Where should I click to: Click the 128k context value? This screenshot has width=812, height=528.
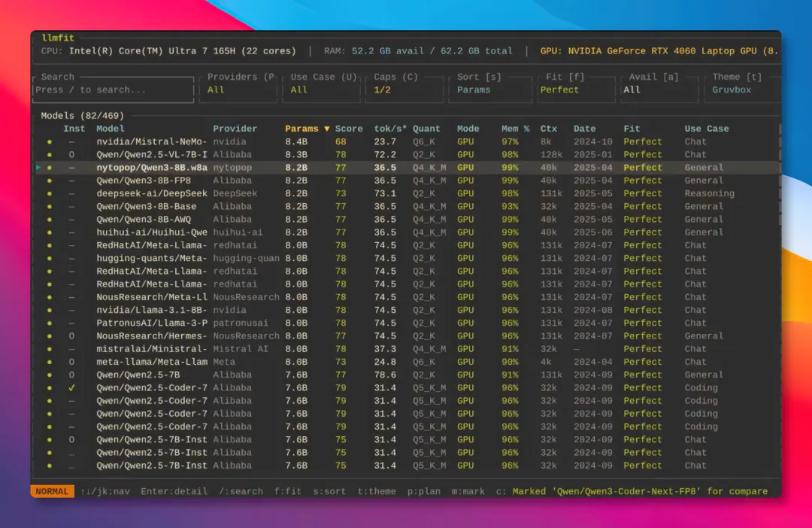(x=551, y=154)
